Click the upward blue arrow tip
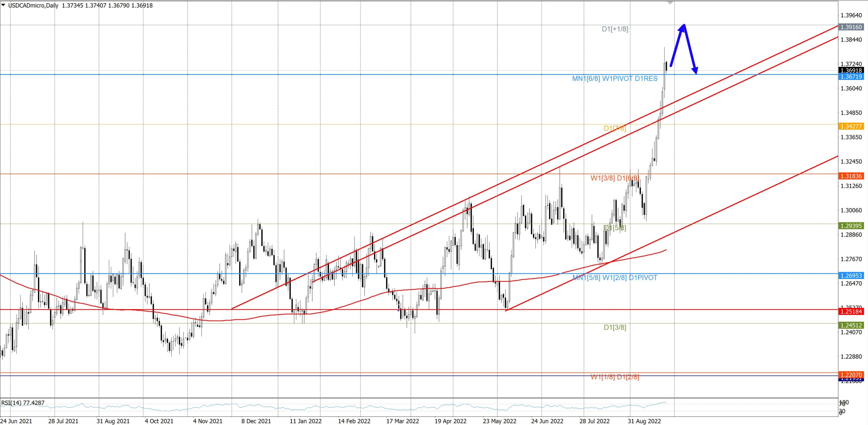The height and width of the screenshot is (425, 868). 684,25
